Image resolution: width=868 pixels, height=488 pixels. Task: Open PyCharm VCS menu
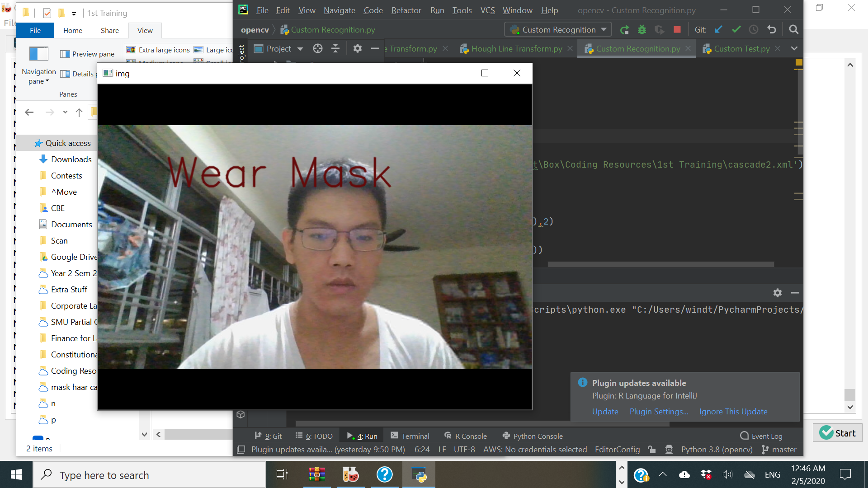point(487,10)
